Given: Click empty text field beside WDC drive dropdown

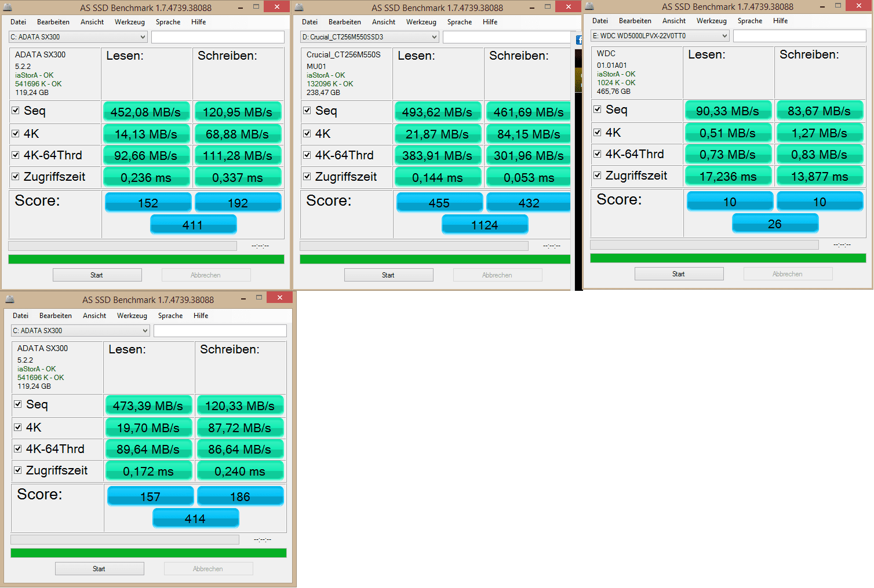Looking at the screenshot, I should pyautogui.click(x=800, y=36).
